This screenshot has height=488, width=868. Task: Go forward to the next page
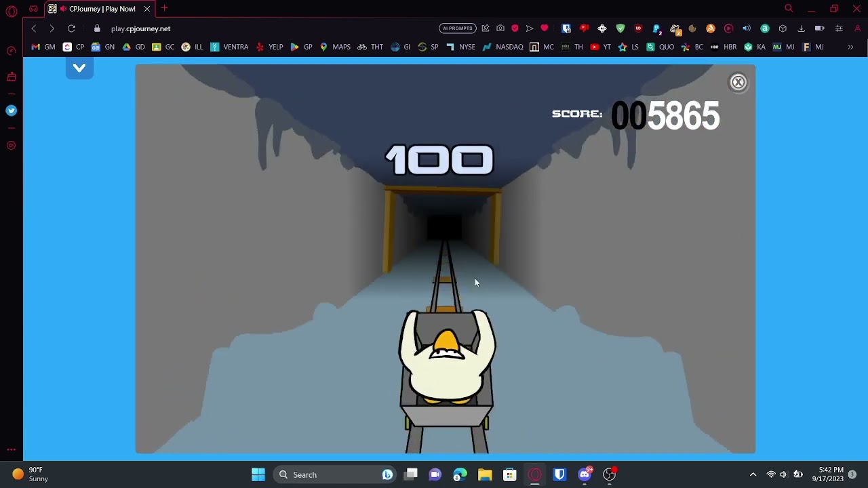click(x=52, y=28)
